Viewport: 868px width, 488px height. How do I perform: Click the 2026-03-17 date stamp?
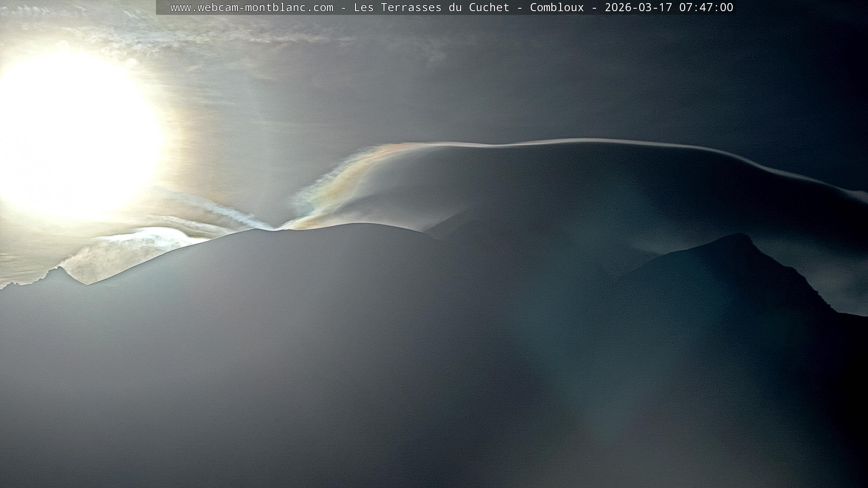point(638,7)
